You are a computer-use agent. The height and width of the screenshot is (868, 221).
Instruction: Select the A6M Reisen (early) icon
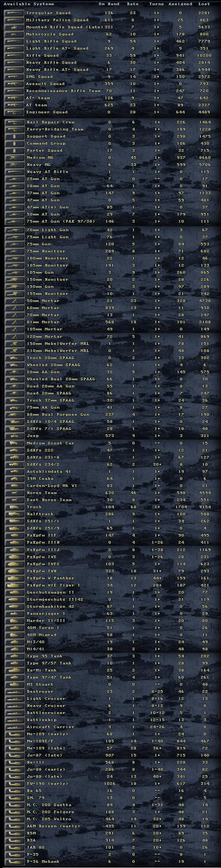coord(15,827)
